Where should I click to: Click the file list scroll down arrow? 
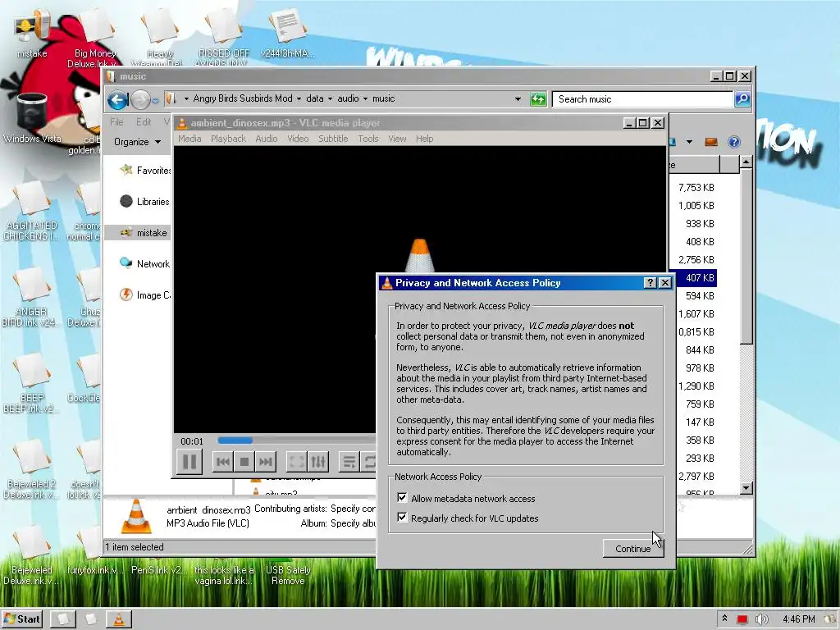coord(746,488)
